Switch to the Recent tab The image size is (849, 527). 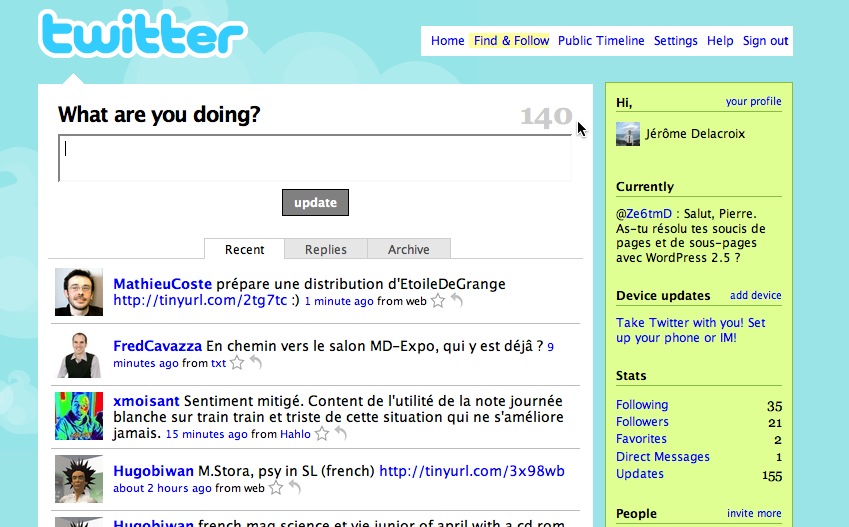pos(244,249)
